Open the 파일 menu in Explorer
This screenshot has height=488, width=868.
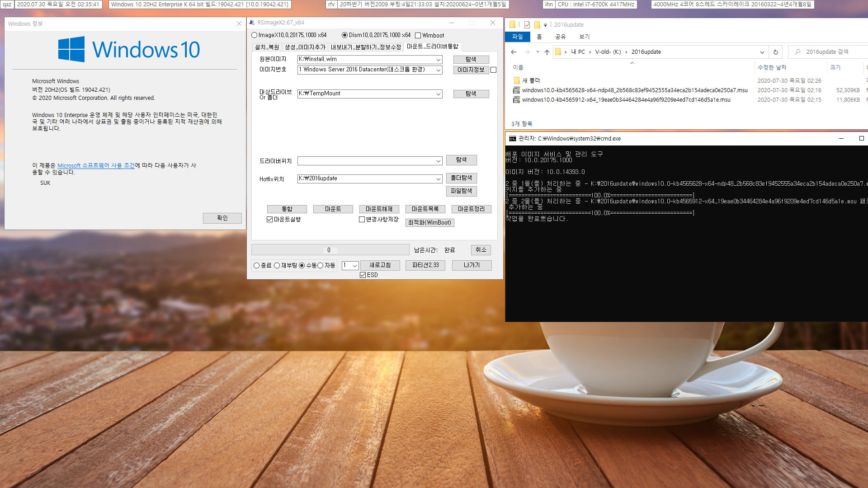tap(517, 37)
